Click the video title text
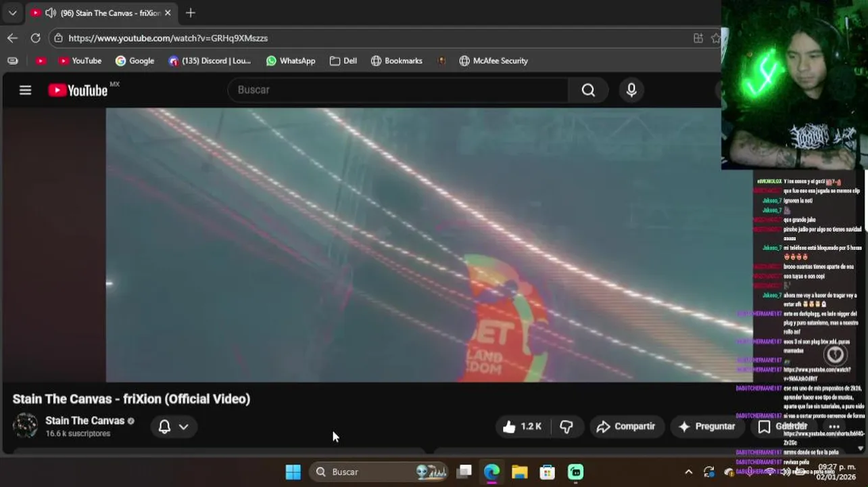This screenshot has width=868, height=487. 131,399
